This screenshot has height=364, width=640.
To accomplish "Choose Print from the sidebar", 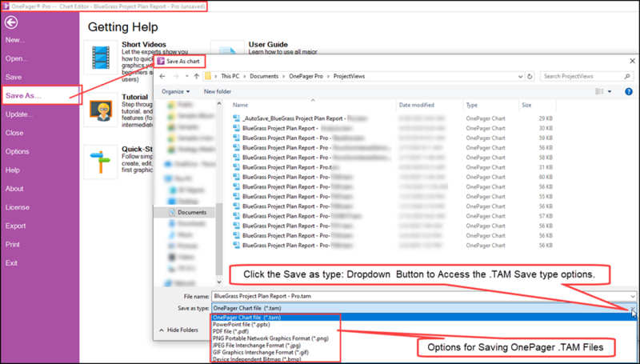I will pos(13,245).
